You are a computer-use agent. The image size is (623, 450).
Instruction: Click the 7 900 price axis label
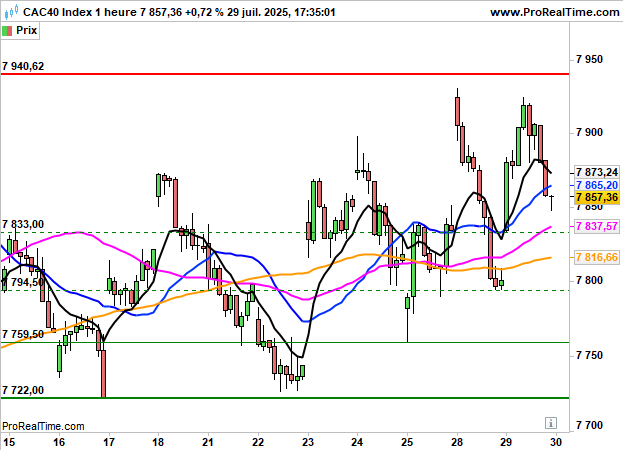pyautogui.click(x=589, y=133)
